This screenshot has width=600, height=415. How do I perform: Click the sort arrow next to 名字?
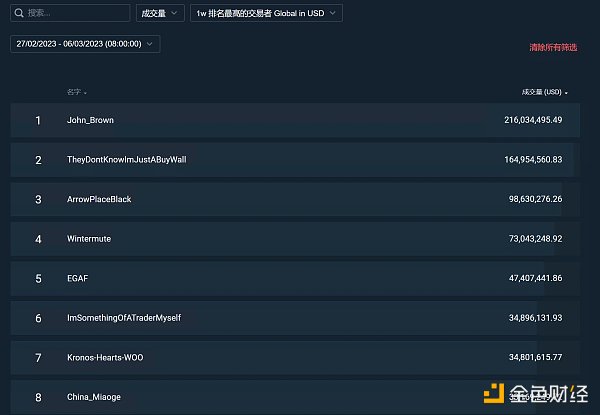coord(85,93)
